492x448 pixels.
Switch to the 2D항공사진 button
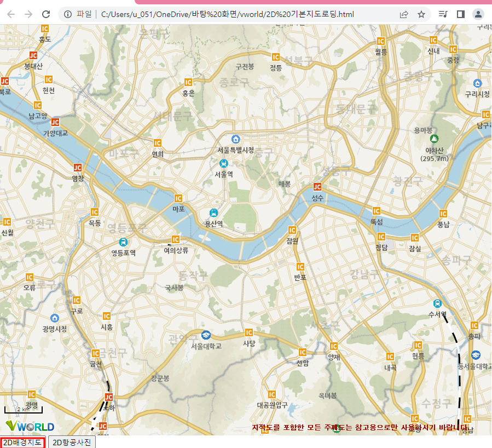(72, 443)
